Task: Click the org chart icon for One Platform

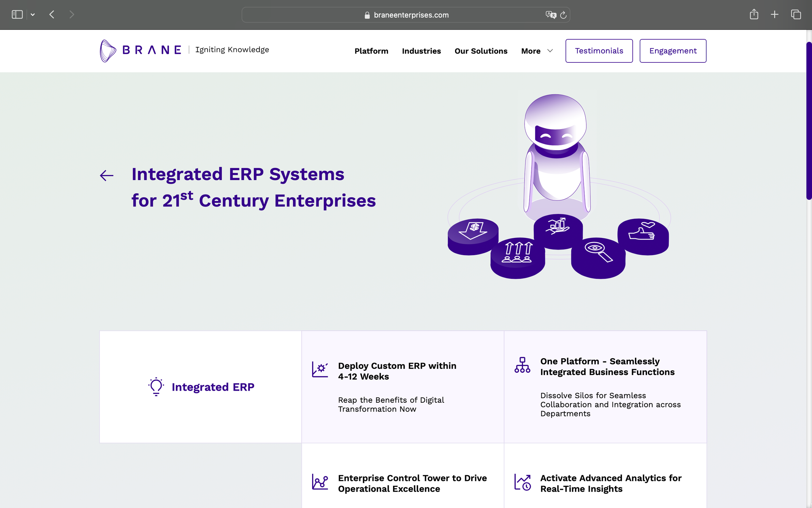Action: pos(522,365)
